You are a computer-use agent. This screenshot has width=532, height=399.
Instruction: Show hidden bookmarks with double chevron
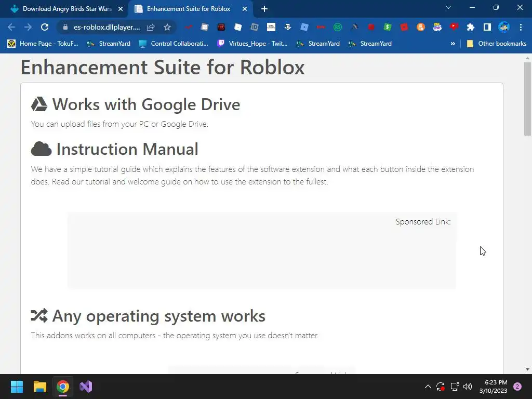453,44
